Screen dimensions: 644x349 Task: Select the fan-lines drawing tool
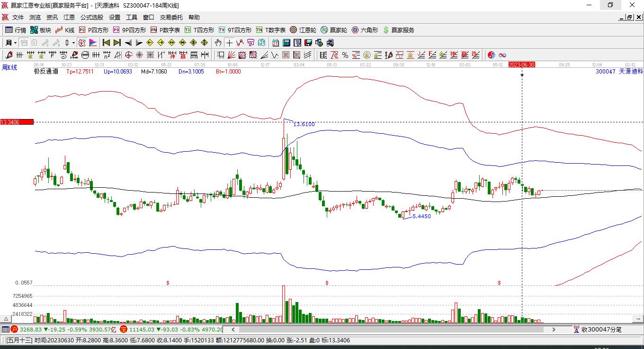coord(232,55)
